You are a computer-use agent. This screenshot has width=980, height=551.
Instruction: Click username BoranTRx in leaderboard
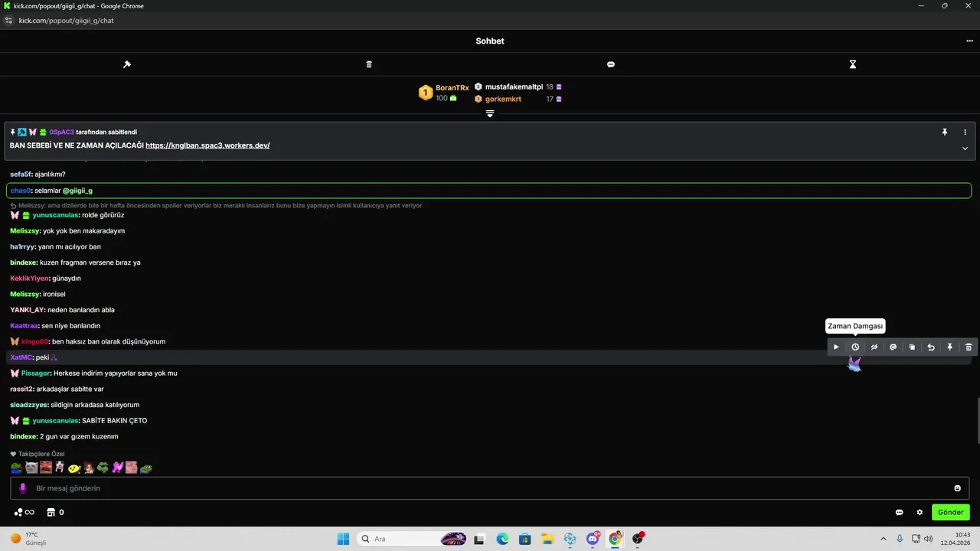[452, 88]
